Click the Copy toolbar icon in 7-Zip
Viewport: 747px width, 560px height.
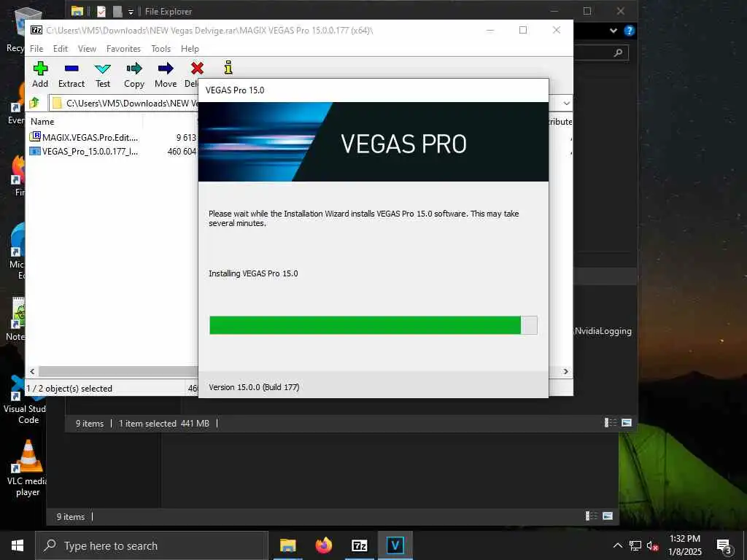[x=134, y=75]
